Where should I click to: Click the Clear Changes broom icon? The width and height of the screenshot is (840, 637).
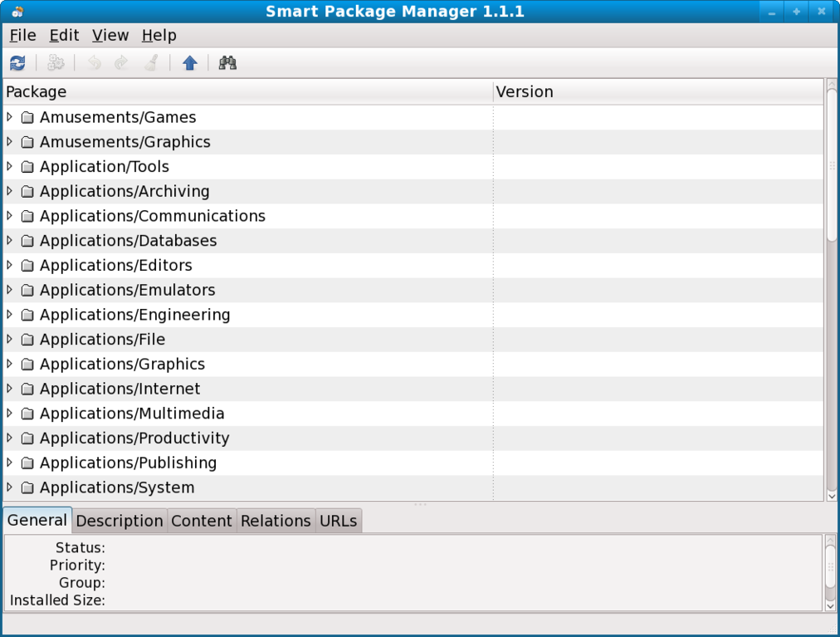click(151, 63)
